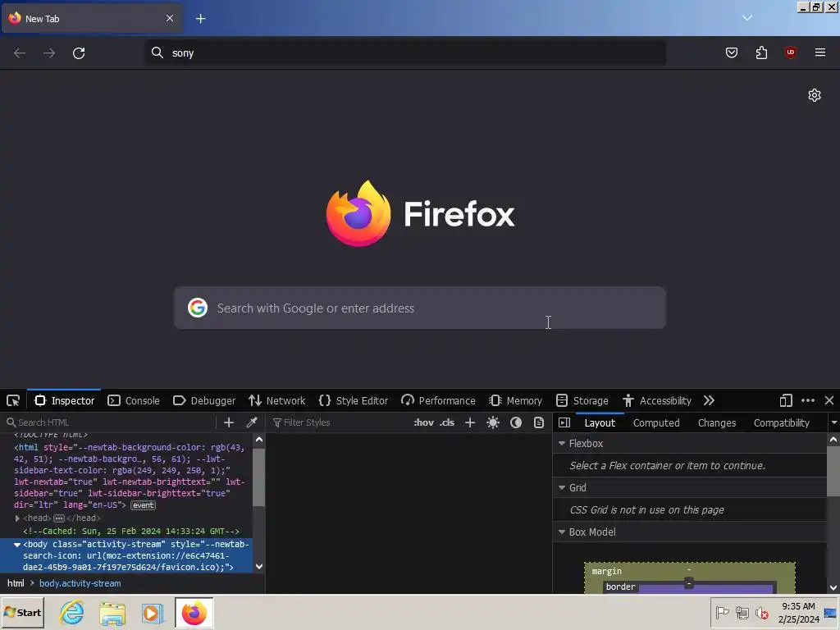Toggle dark color scheme simulation
This screenshot has height=630, width=840.
[x=516, y=422]
